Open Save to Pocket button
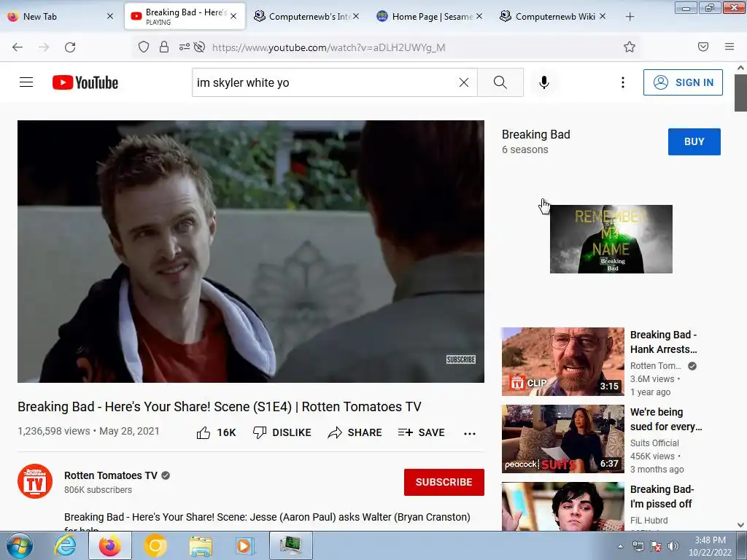This screenshot has width=747, height=560. (x=703, y=47)
